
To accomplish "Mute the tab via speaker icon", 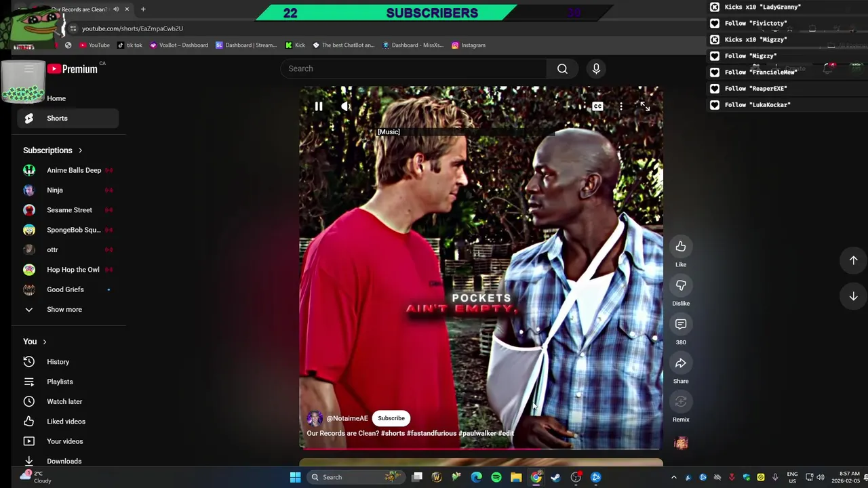I will tap(115, 9).
